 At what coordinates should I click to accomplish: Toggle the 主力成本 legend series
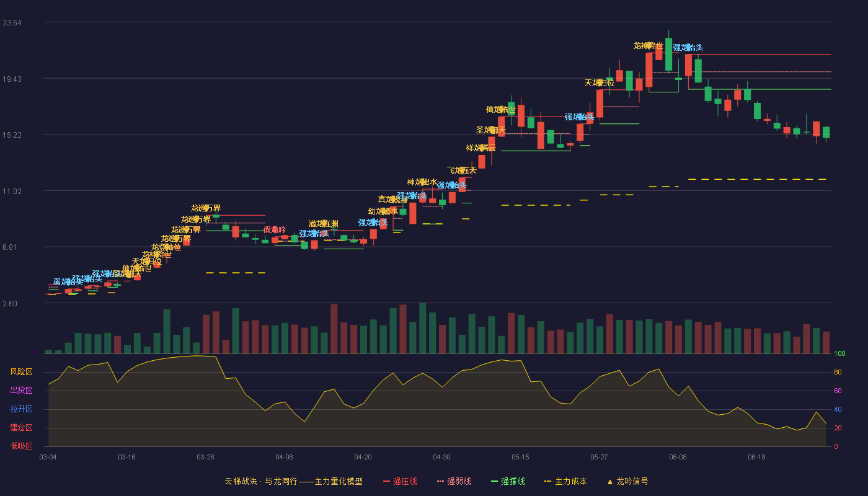pyautogui.click(x=565, y=481)
